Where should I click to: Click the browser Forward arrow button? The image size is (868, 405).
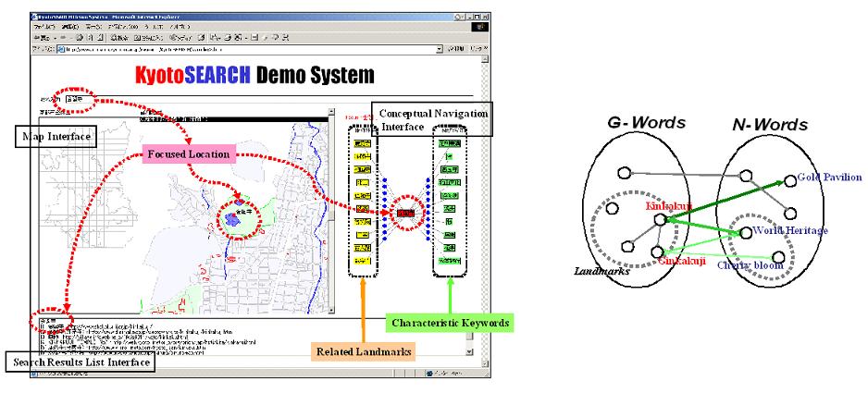click(x=63, y=38)
